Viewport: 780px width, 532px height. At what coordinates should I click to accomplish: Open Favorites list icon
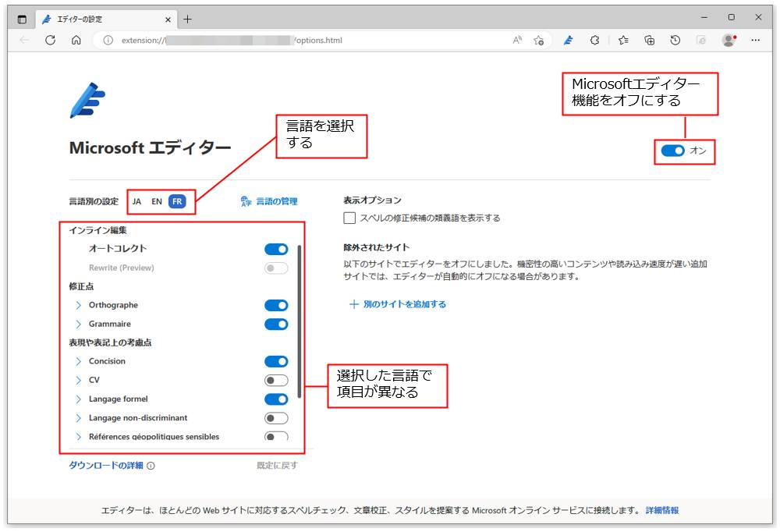coord(623,41)
